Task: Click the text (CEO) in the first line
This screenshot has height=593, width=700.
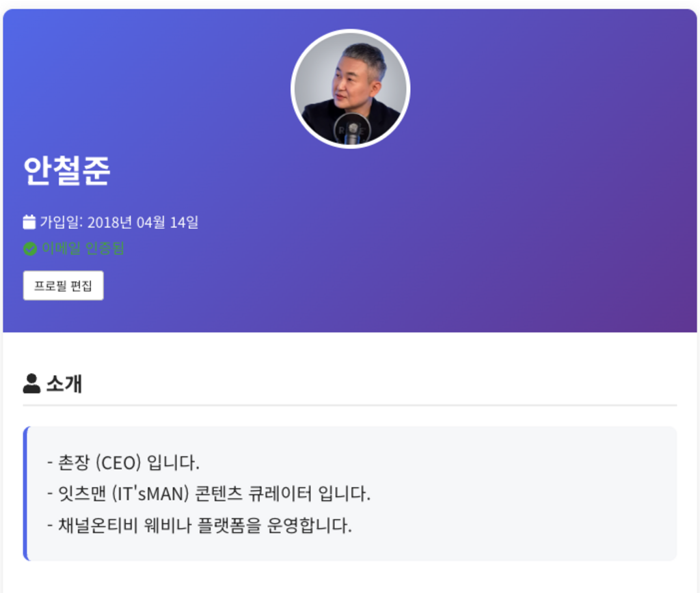Action: click(118, 463)
